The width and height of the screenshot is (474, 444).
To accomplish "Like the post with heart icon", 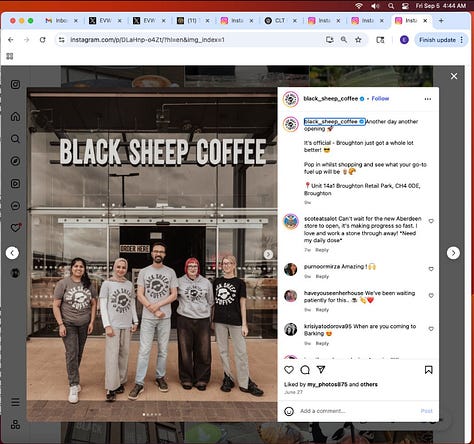I will pos(289,370).
